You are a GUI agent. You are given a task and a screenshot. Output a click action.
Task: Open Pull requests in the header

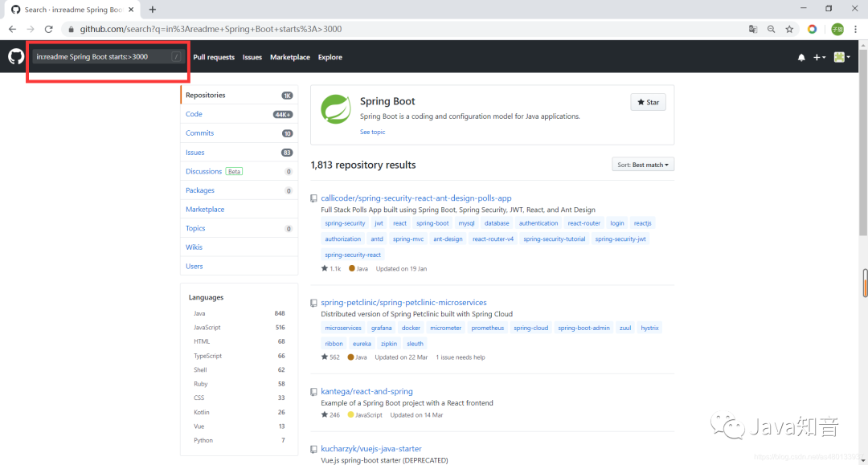click(x=214, y=58)
